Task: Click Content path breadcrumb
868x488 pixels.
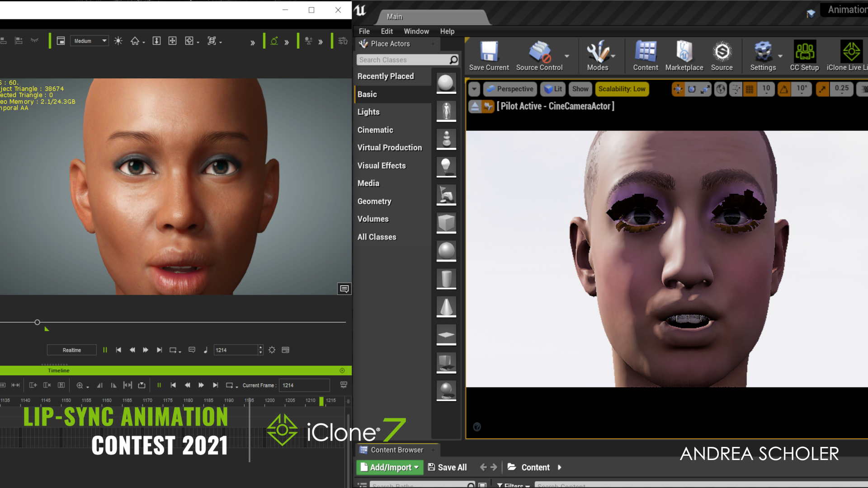Action: 535,467
